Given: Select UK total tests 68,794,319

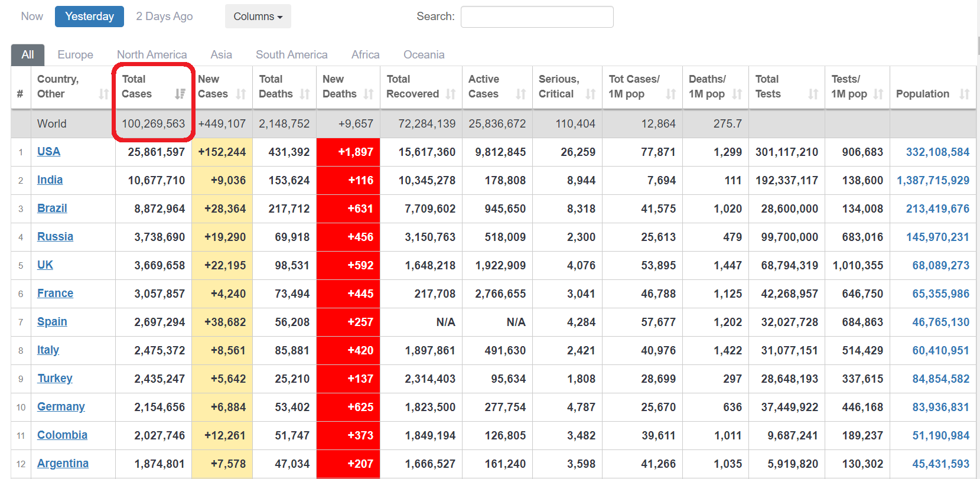Looking at the screenshot, I should click(789, 266).
